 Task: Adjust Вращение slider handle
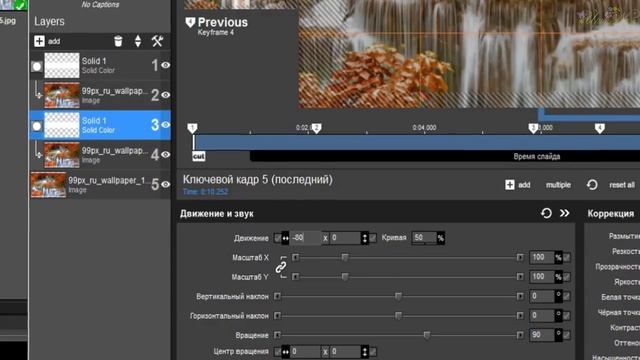[427, 335]
